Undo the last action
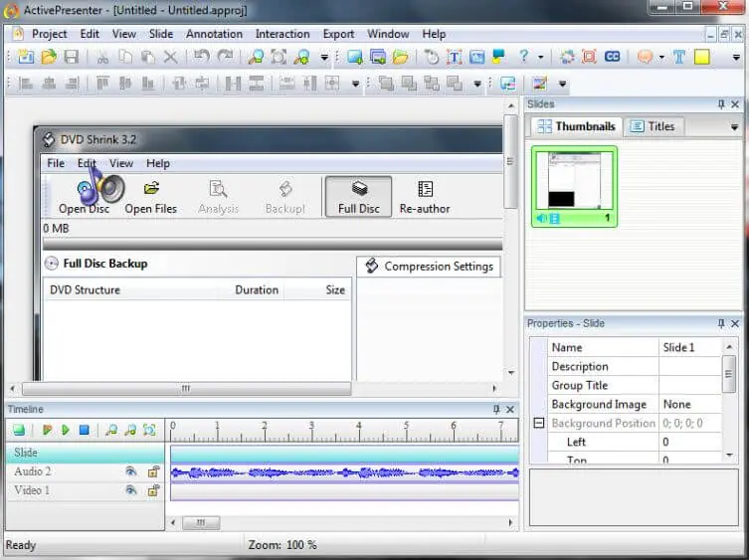The height and width of the screenshot is (560, 749). pos(202,57)
